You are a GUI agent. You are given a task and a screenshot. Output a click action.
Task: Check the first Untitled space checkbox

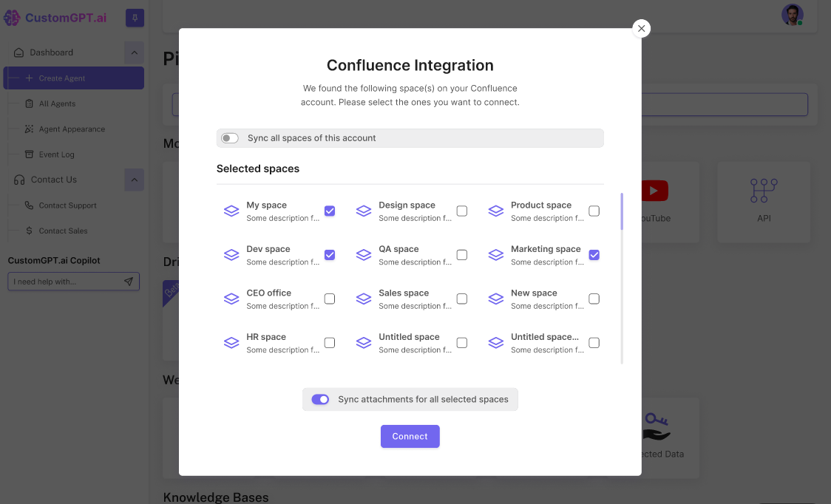tap(462, 343)
